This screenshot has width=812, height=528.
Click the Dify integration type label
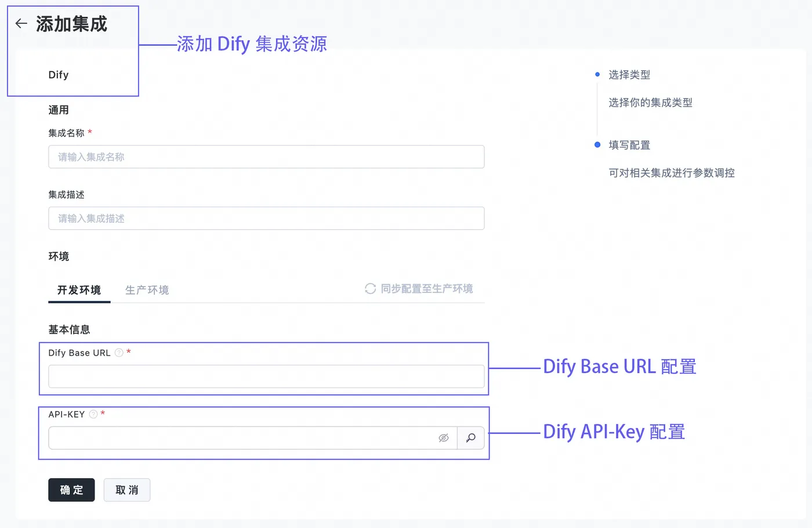click(59, 75)
